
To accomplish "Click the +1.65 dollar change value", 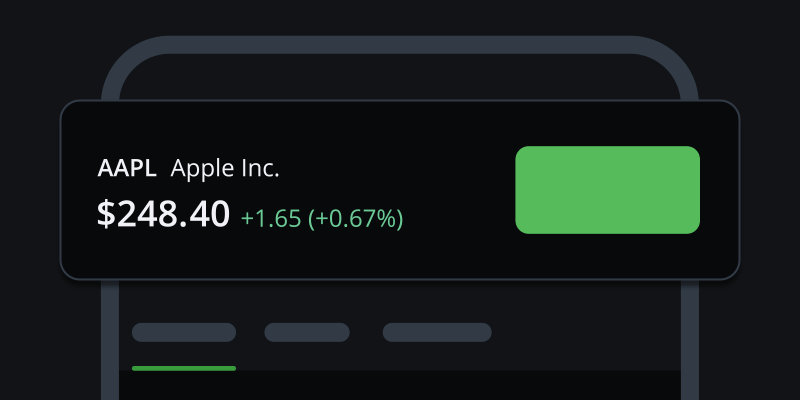I will 271,217.
